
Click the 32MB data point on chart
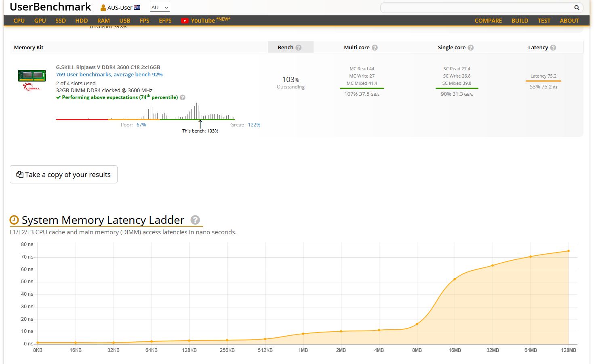pyautogui.click(x=493, y=265)
